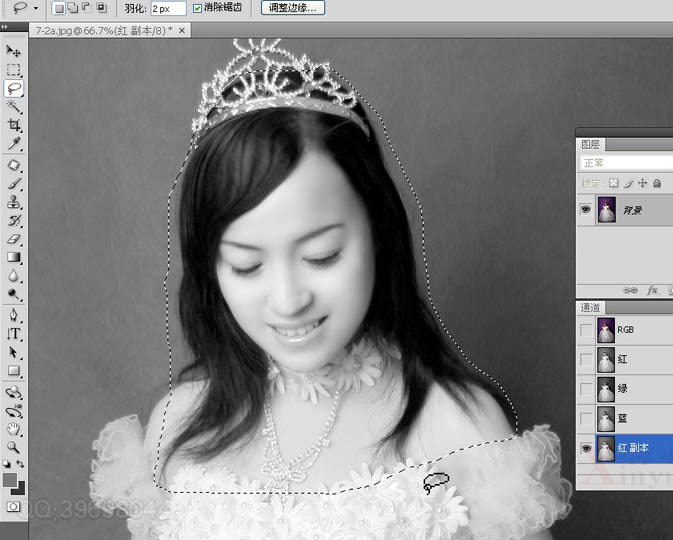
Task: Select the Move tool
Action: (x=14, y=51)
